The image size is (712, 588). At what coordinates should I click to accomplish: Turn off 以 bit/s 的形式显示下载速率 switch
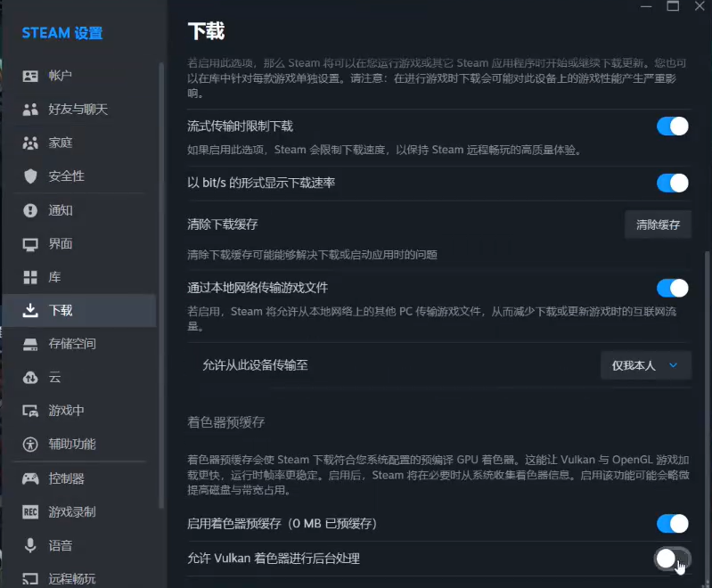coord(673,183)
